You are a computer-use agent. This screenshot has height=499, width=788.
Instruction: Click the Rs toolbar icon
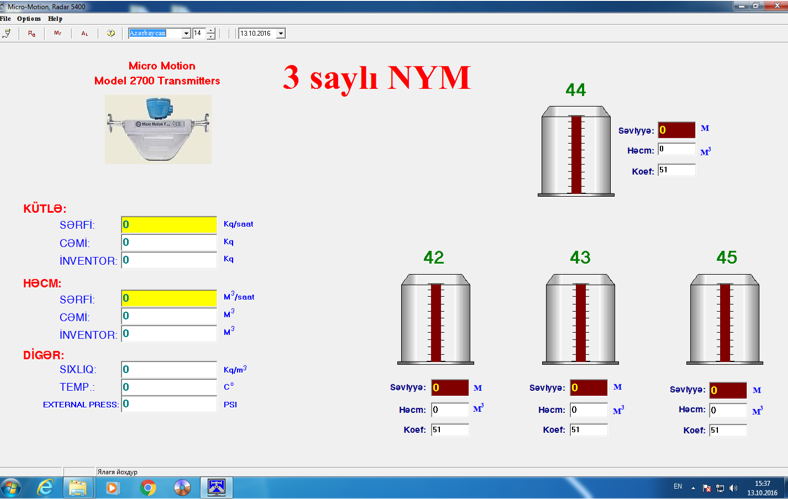[x=32, y=33]
